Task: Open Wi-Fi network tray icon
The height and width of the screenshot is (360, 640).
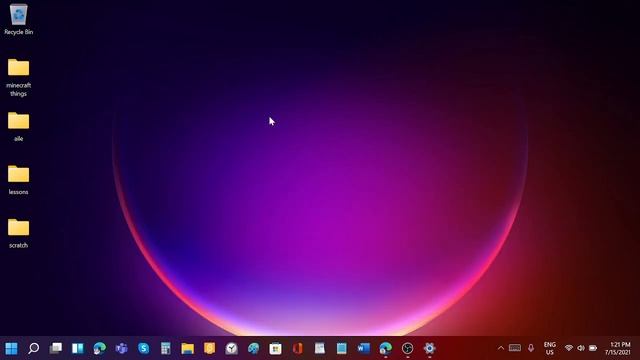Action: 569,348
